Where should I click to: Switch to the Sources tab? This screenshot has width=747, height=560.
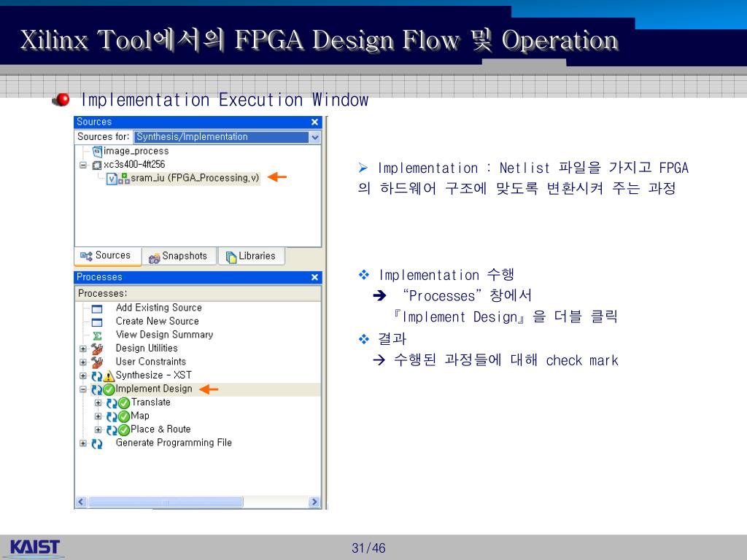pos(108,256)
